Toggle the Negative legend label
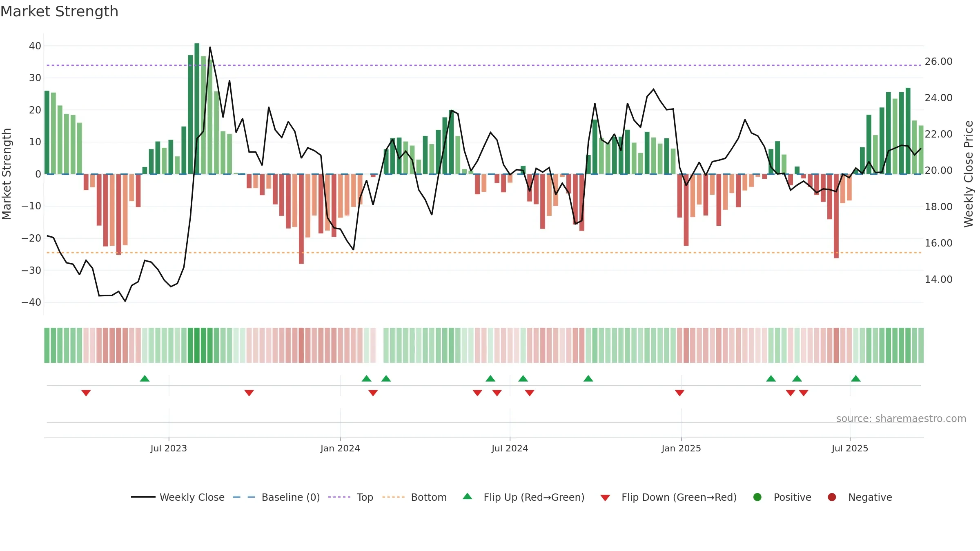 [870, 497]
